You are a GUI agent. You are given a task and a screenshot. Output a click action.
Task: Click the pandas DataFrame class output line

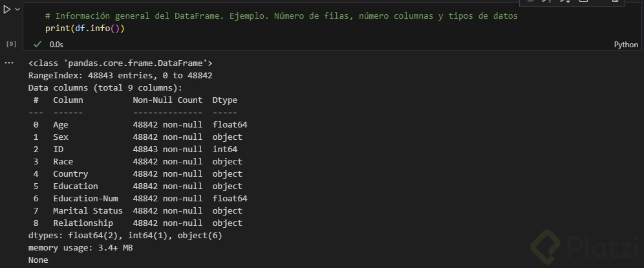pos(120,63)
